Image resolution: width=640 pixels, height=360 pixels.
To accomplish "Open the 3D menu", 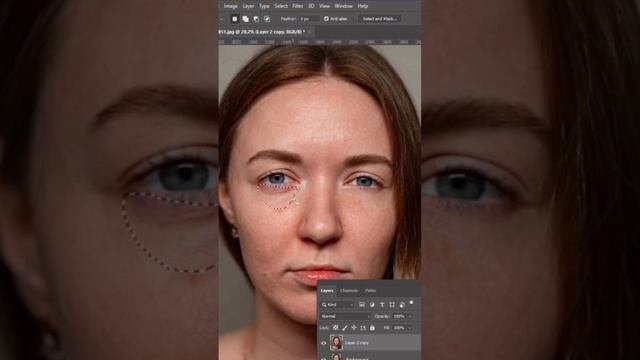I will [x=311, y=6].
